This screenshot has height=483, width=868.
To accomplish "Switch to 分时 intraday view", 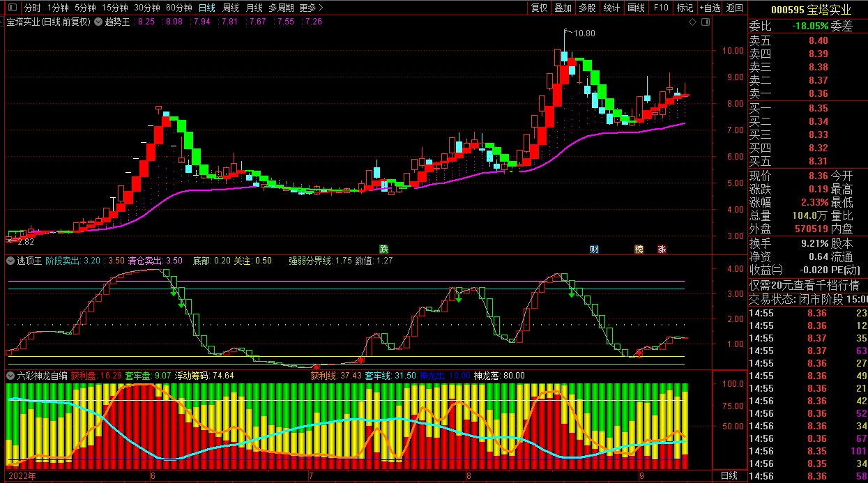I will [32, 8].
